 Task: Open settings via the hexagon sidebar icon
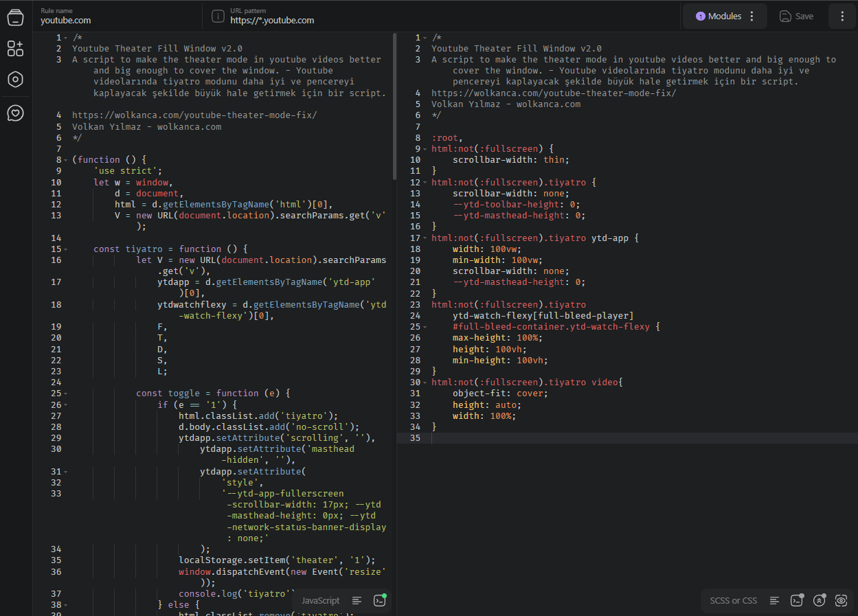pos(15,79)
